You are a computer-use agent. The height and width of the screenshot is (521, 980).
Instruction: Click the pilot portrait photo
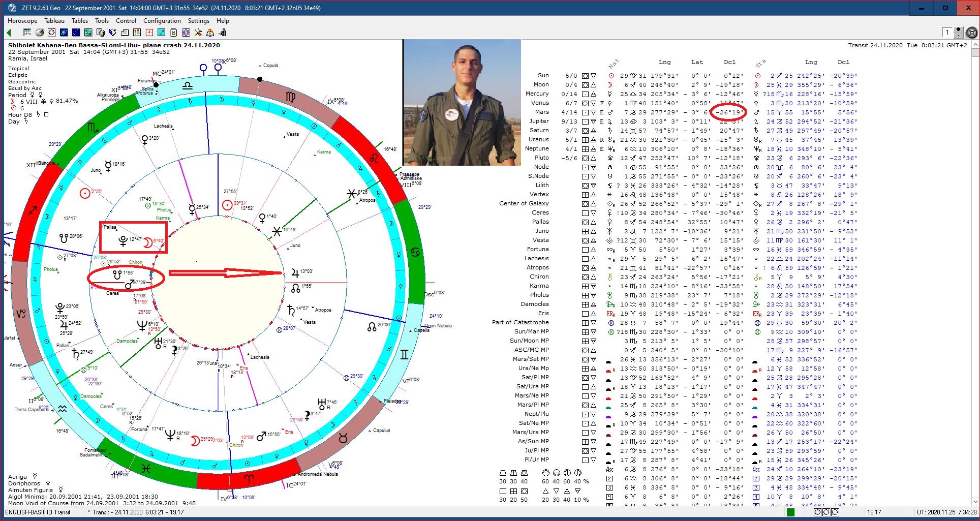[x=462, y=102]
